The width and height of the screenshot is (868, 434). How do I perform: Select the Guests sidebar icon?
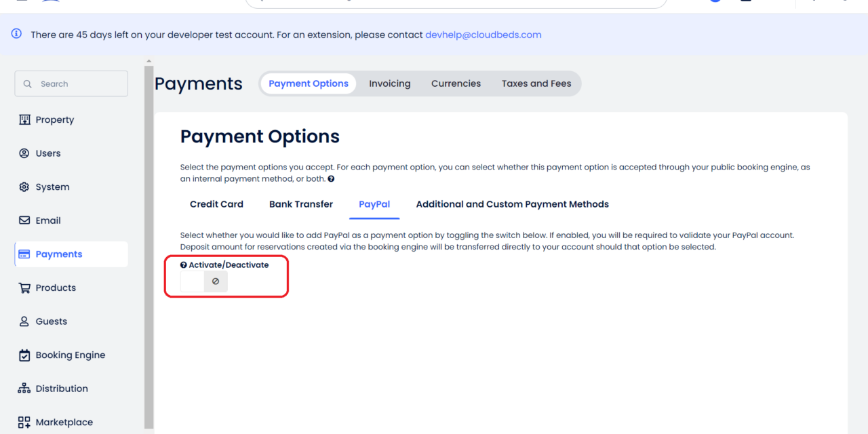coord(51,321)
